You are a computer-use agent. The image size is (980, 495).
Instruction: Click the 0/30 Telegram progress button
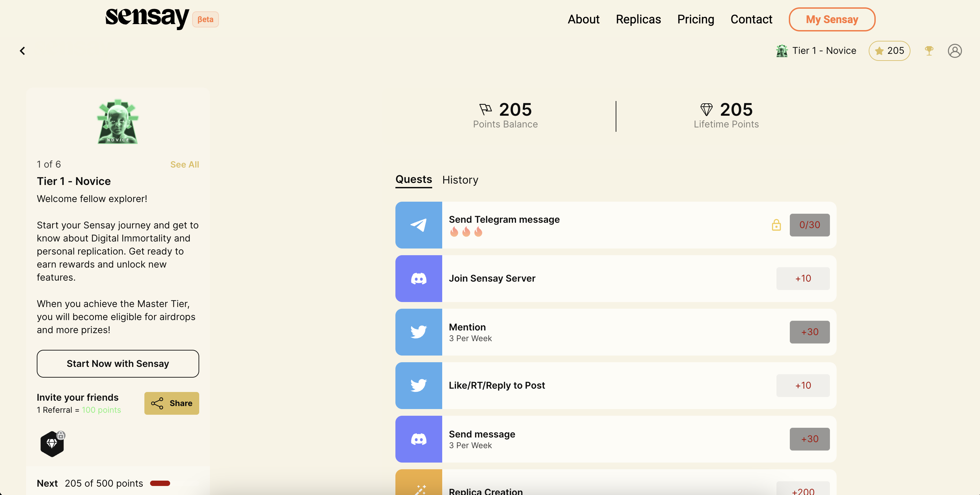point(810,225)
